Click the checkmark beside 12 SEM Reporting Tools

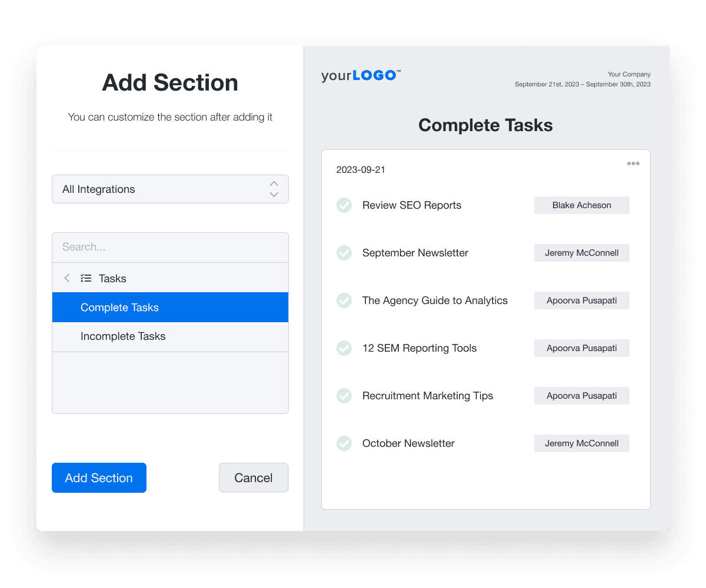344,348
